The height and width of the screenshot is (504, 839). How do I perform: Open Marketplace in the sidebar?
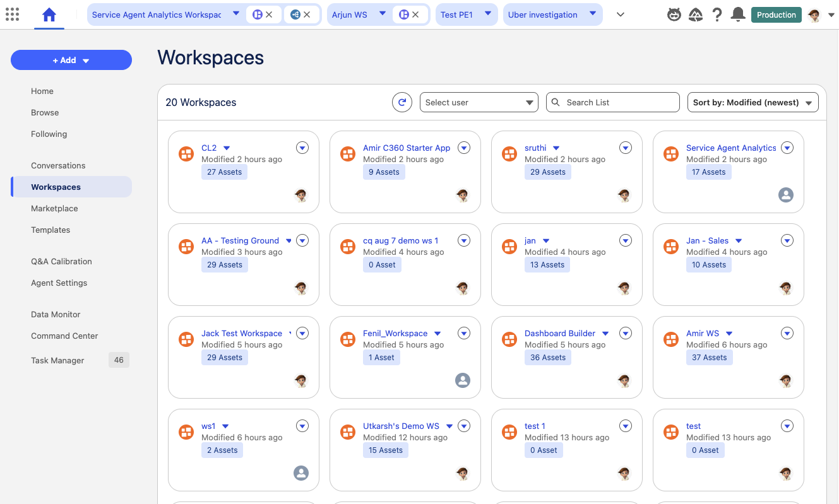click(x=54, y=208)
